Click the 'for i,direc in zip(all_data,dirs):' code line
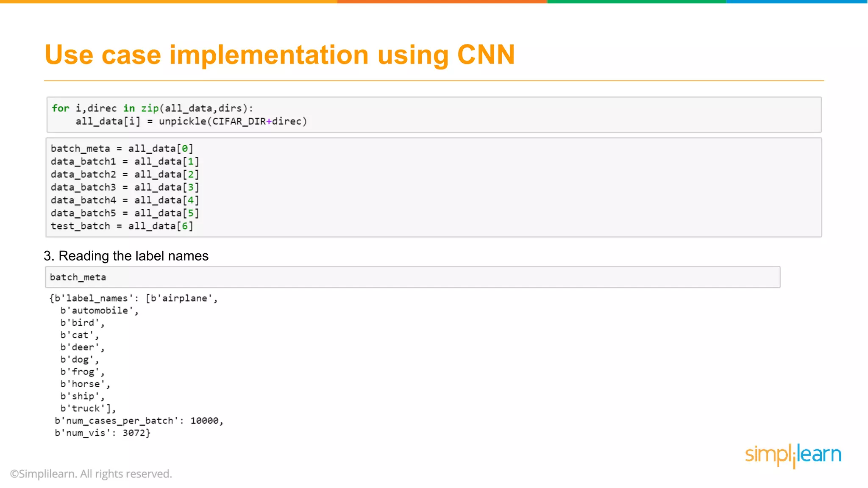 (x=153, y=108)
